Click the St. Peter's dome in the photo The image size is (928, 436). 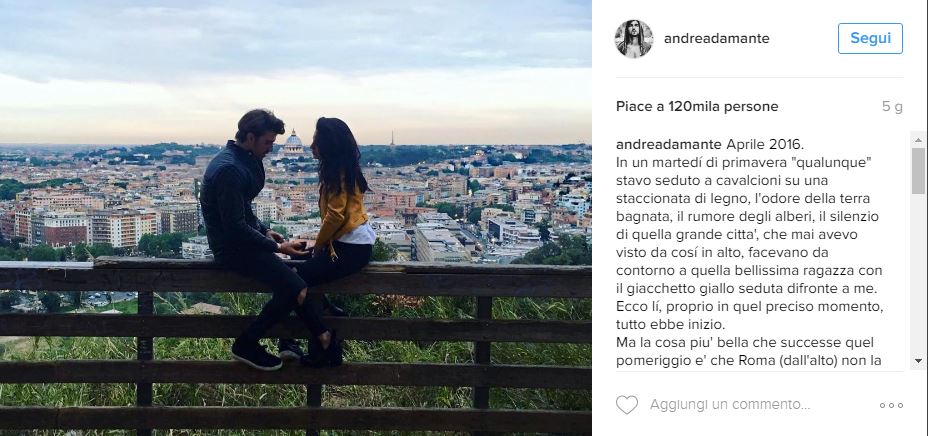click(x=294, y=143)
